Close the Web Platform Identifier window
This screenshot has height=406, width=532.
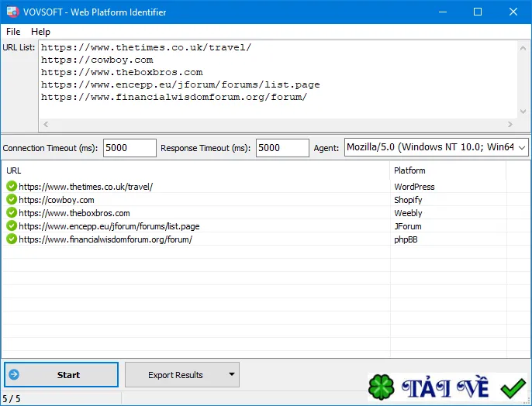(x=513, y=12)
